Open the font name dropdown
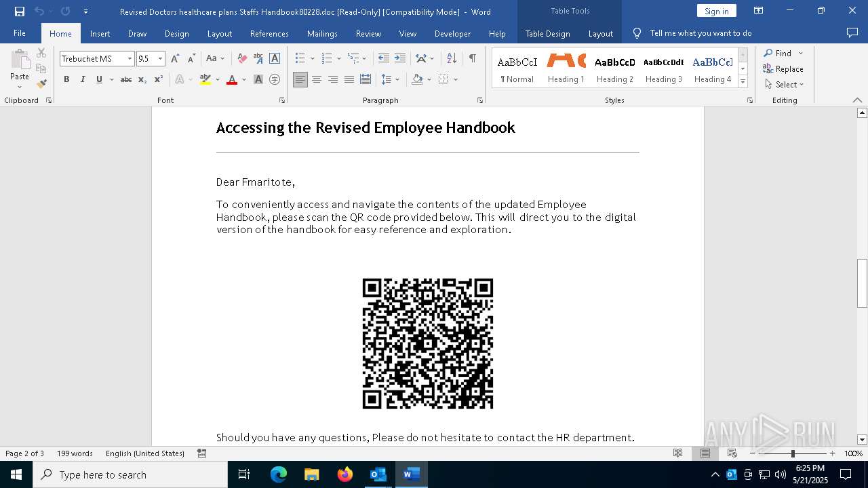 point(130,59)
